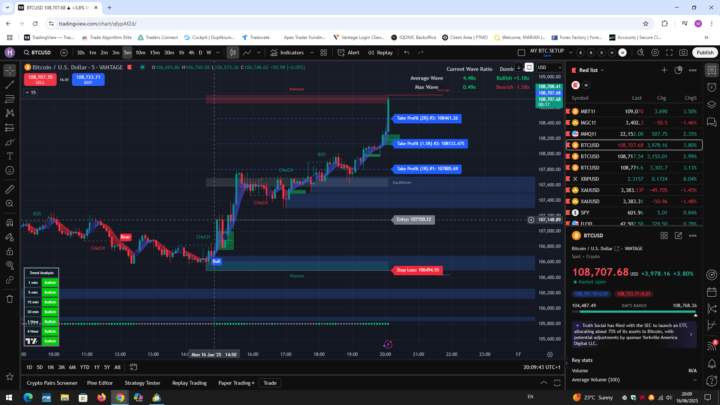
Task: Open the indicator templates grid icon
Action: (x=324, y=53)
